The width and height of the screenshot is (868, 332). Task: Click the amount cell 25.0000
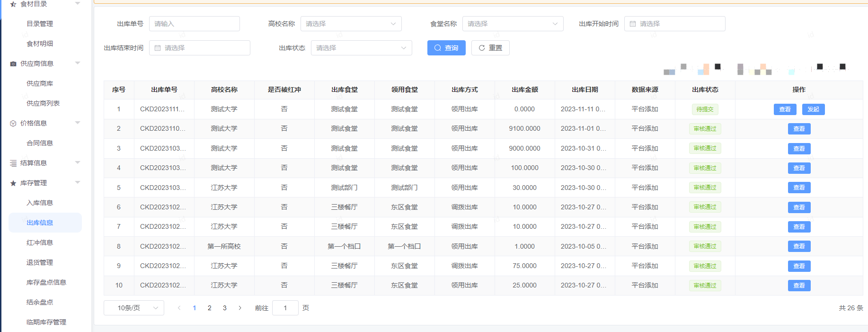click(525, 285)
